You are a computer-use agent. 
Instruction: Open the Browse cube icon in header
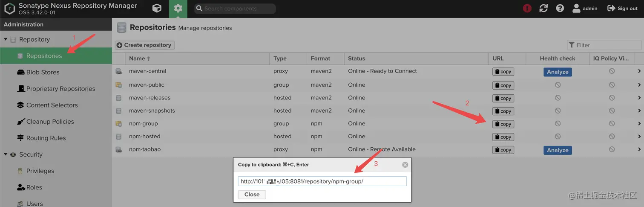157,8
